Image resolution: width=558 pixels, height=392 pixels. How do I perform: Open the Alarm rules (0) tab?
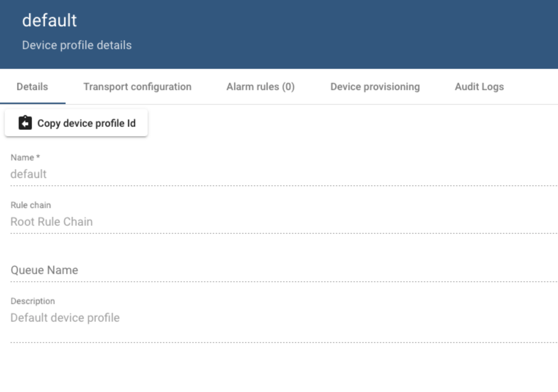coord(261,86)
